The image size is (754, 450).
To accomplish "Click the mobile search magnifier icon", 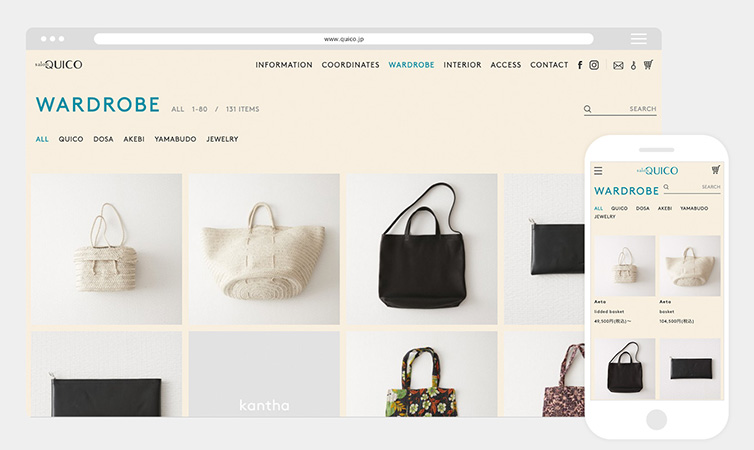I will [x=666, y=187].
